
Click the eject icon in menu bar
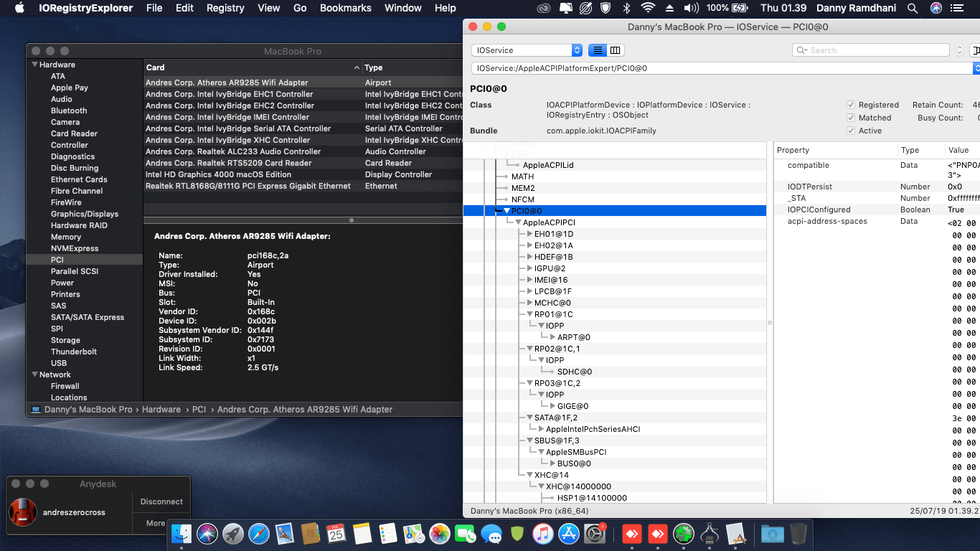670,8
